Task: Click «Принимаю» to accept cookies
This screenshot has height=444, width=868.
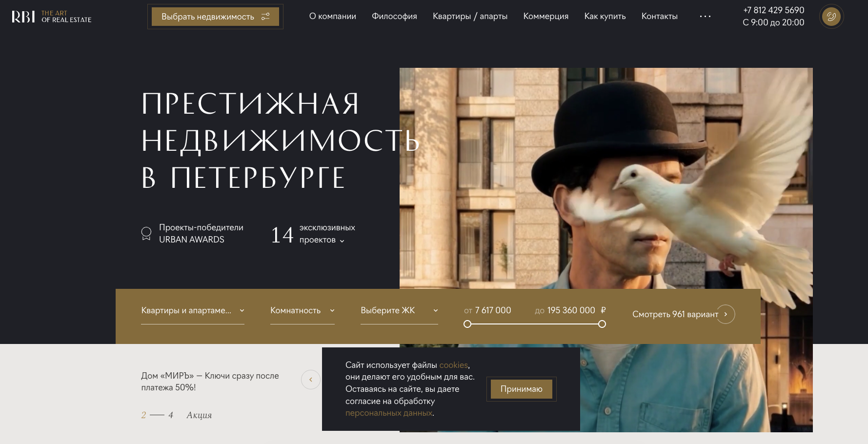Action: tap(521, 389)
